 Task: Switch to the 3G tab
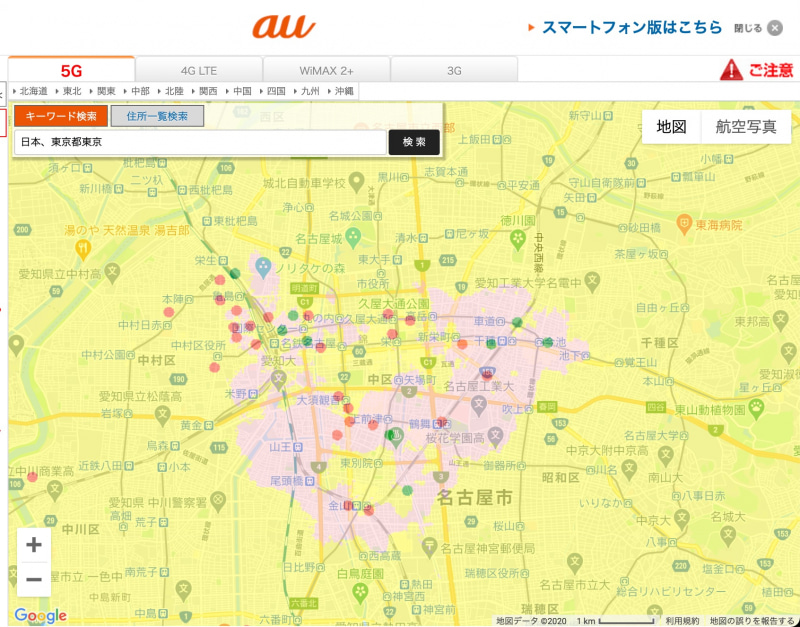tap(454, 70)
